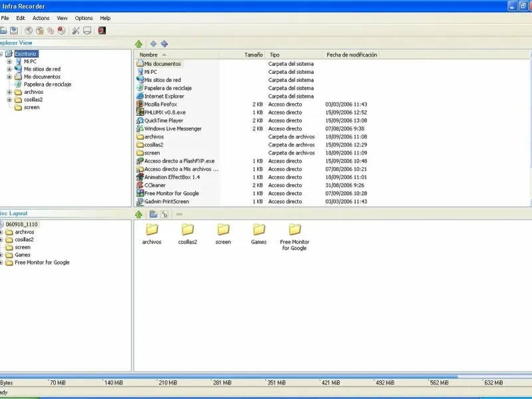Viewport: 532px width, 399px height.
Task: Select PHLUMX v0.8.exe row
Action: [x=165, y=112]
